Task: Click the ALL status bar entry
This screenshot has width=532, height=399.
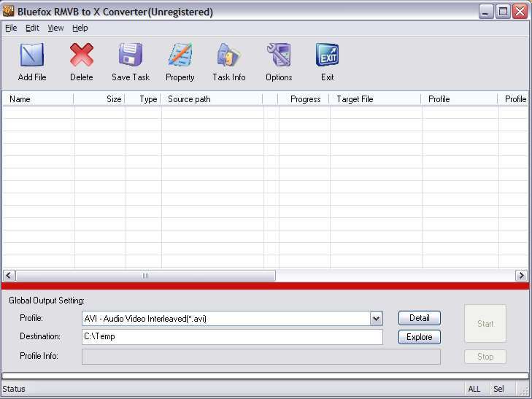Action: pyautogui.click(x=474, y=389)
